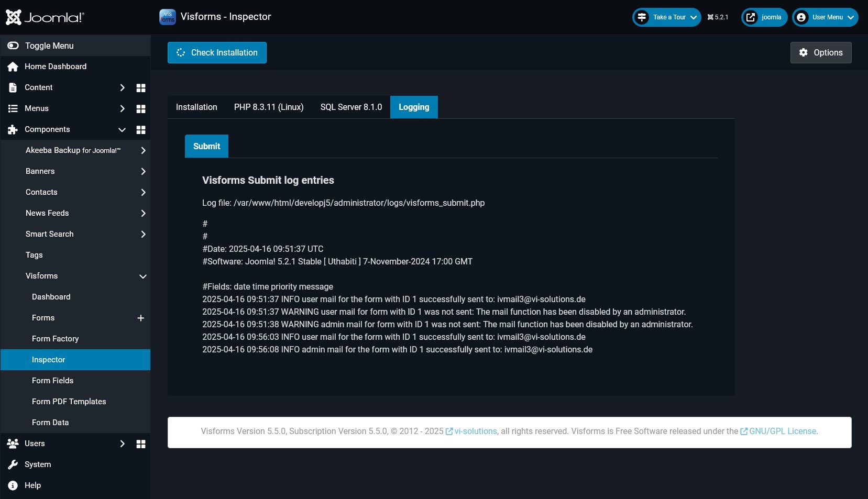
Task: Click the Help info icon
Action: (13, 485)
